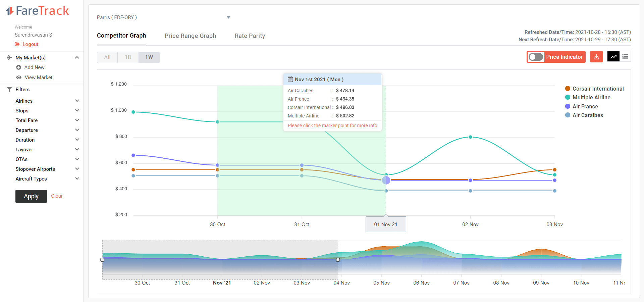Expand the Duration filter
The width and height of the screenshot is (644, 302).
click(x=77, y=140)
